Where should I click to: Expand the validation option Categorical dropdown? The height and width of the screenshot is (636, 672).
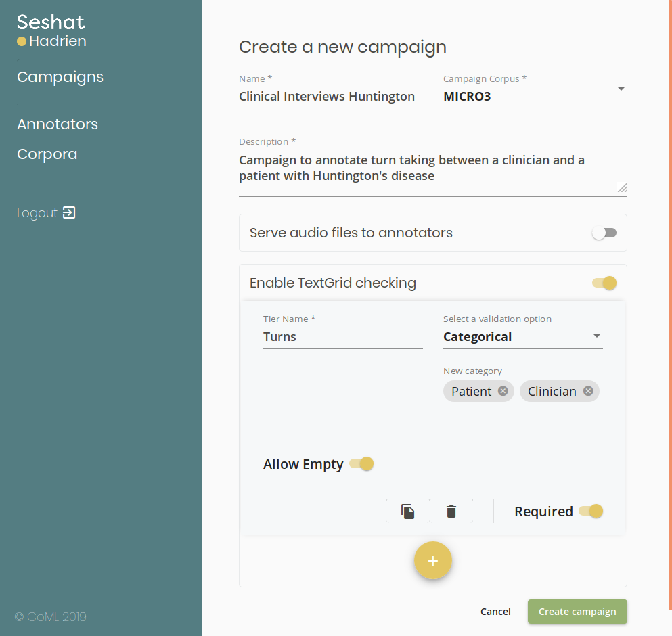(523, 337)
